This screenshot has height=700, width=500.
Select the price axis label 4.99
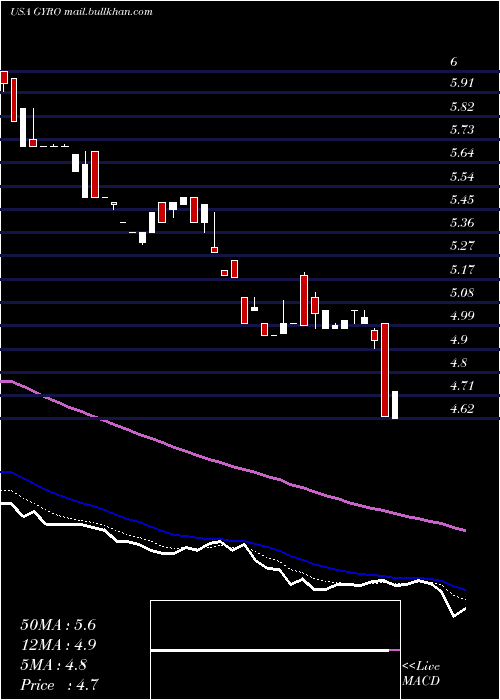tap(462, 316)
